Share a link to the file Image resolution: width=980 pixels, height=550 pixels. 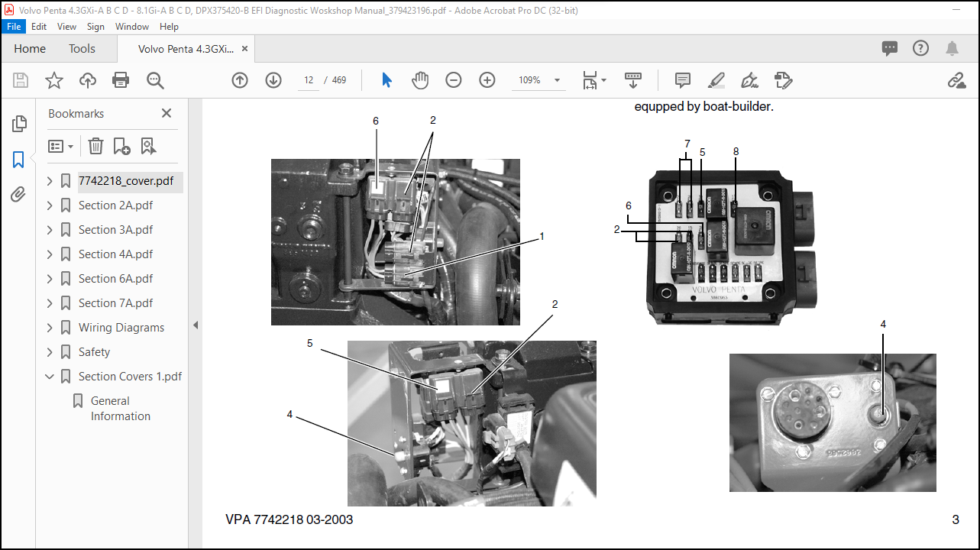pos(956,80)
